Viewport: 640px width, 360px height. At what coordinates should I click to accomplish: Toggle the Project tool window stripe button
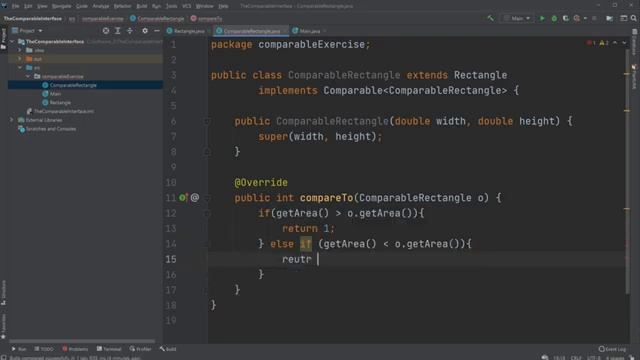4,39
